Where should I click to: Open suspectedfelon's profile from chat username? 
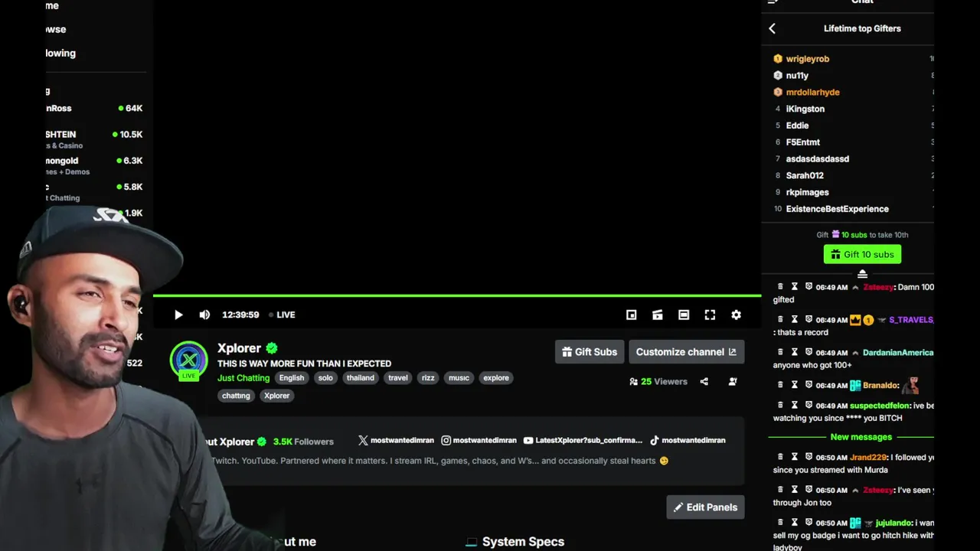879,406
